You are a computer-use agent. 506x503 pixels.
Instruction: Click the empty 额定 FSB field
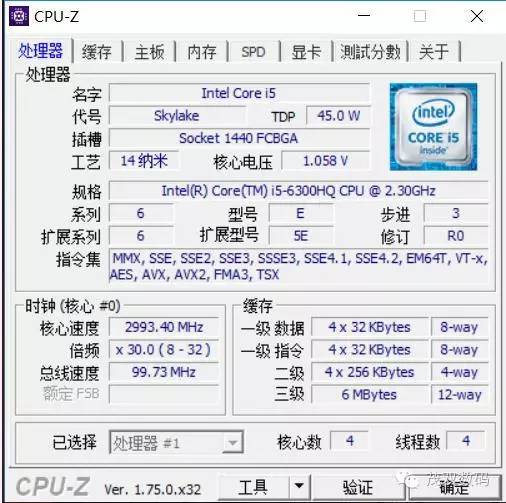coord(164,394)
